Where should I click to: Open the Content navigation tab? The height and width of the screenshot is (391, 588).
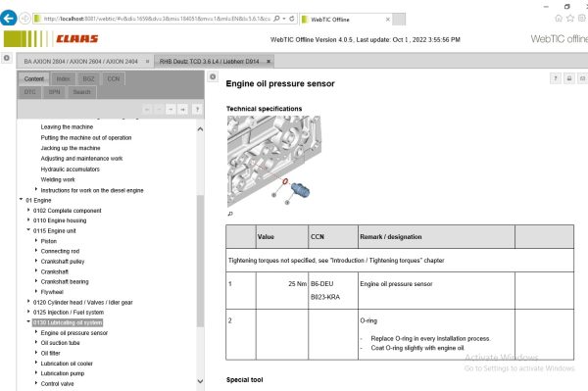(34, 78)
